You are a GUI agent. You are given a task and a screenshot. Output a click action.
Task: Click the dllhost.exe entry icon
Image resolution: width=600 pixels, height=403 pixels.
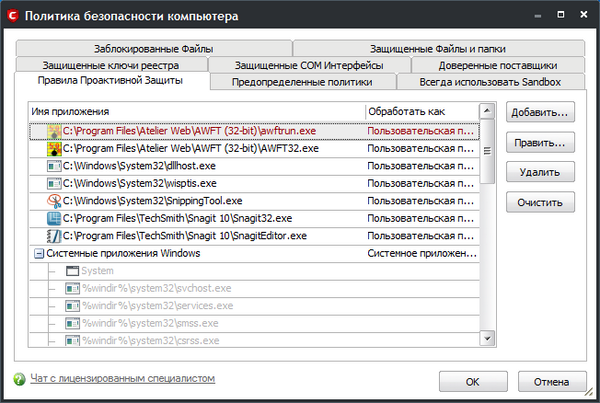pyautogui.click(x=53, y=165)
